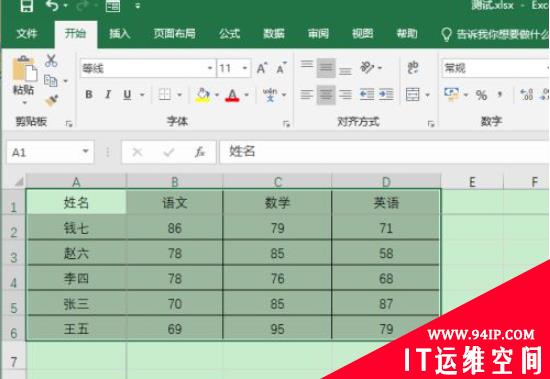Viewport: 550px width, 379px height.
Task: Click the Increase Font Size icon
Action: coord(262,68)
